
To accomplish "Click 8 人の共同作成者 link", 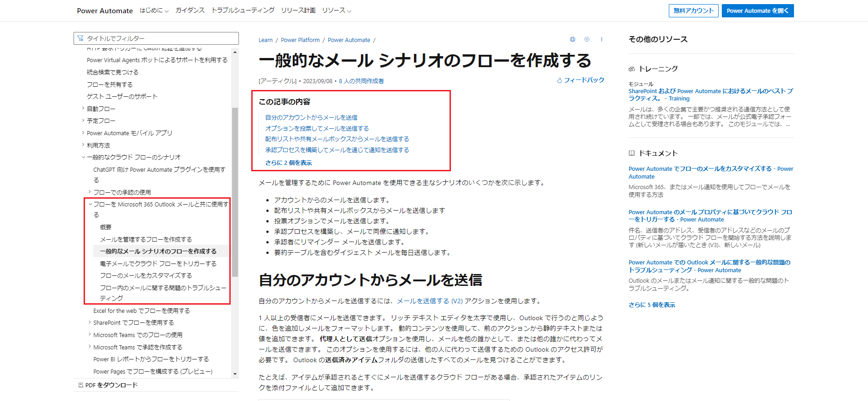I will (361, 81).
